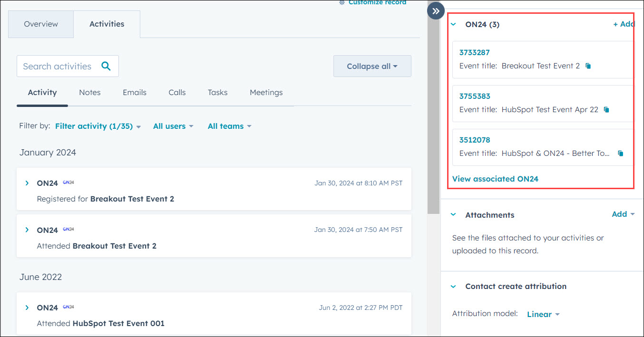The image size is (644, 337).
Task: Click the activity panel vertical scrollbar
Action: [433, 114]
